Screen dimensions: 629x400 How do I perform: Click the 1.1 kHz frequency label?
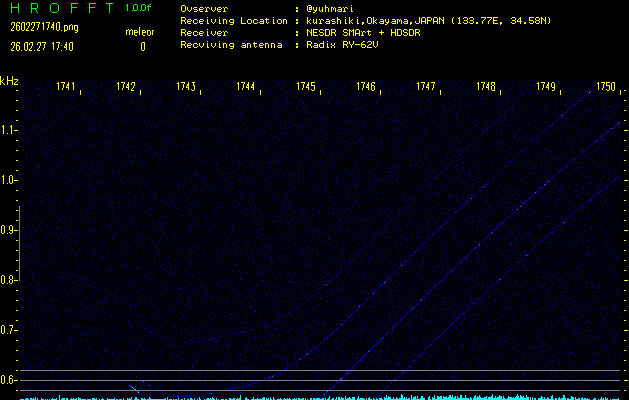pyautogui.click(x=9, y=130)
